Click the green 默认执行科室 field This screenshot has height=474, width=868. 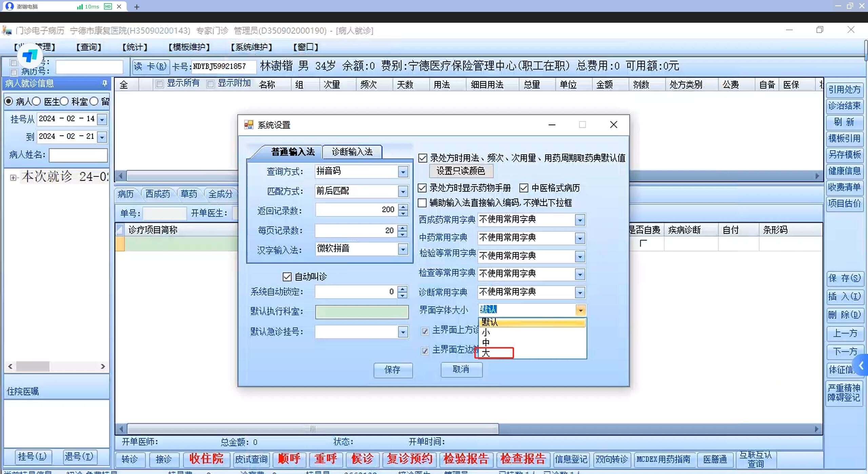click(x=361, y=312)
